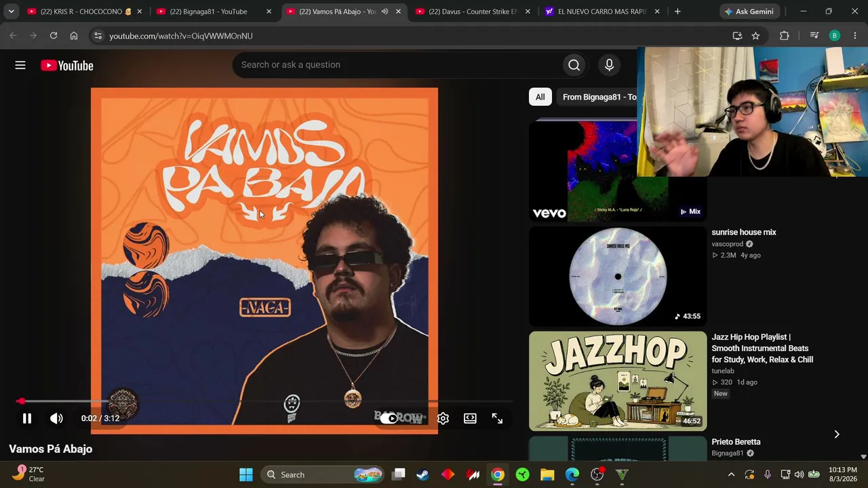Open Google Chrome from the taskbar
The width and height of the screenshot is (868, 488).
click(498, 474)
